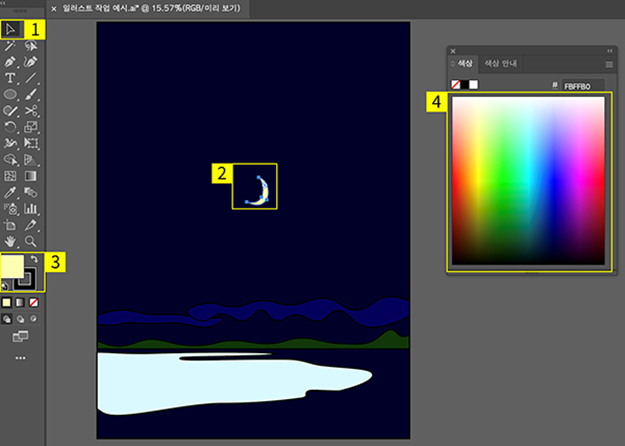Select the Magic Wand tool
The image size is (625, 446).
pyautogui.click(x=10, y=46)
